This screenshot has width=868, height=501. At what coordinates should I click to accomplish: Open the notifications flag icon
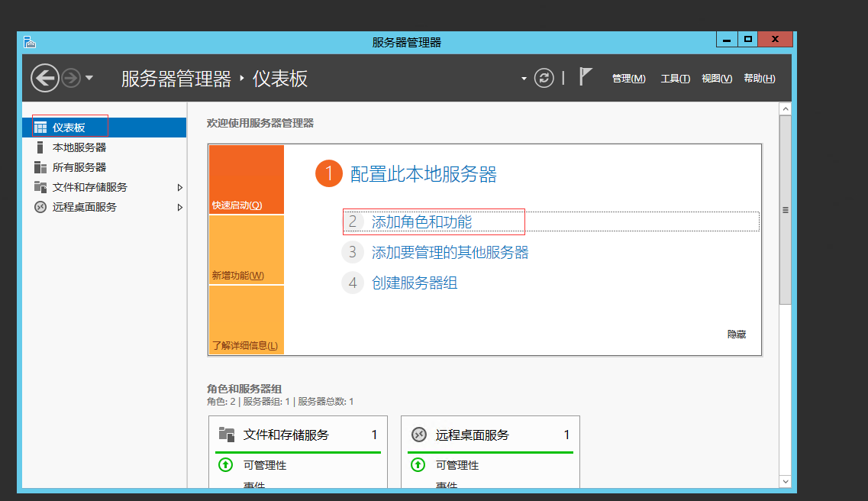[586, 76]
